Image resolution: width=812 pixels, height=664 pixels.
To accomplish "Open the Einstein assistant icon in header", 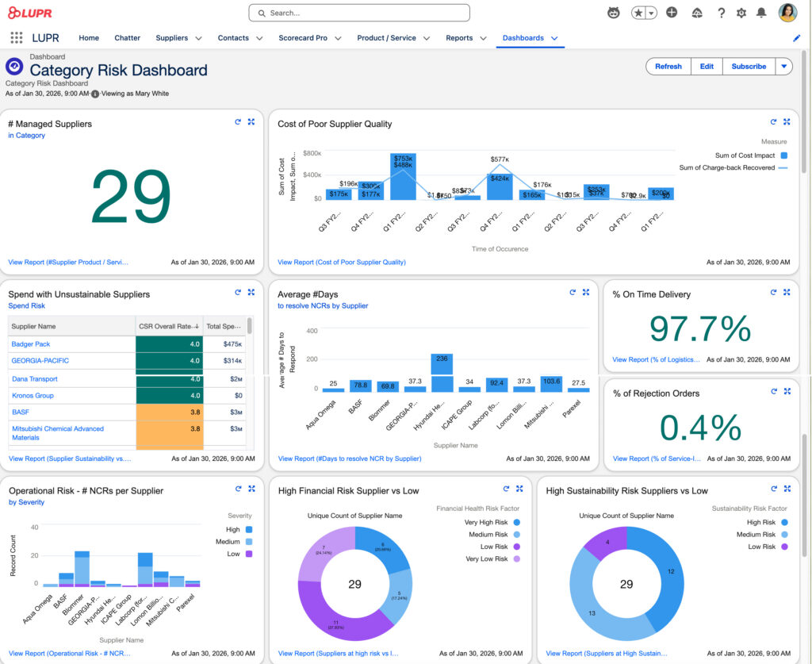I will (613, 13).
